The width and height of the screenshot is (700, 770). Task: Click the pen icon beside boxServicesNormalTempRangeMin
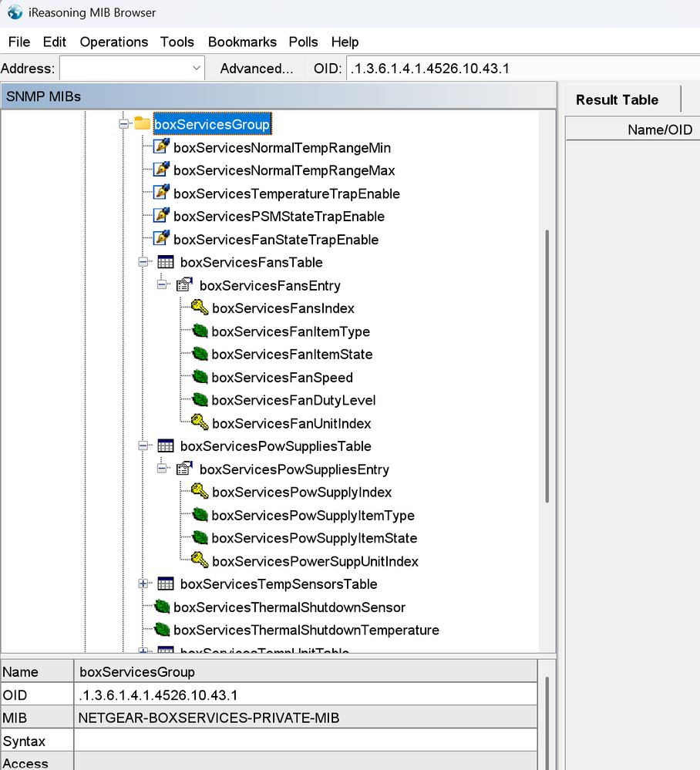tap(161, 146)
